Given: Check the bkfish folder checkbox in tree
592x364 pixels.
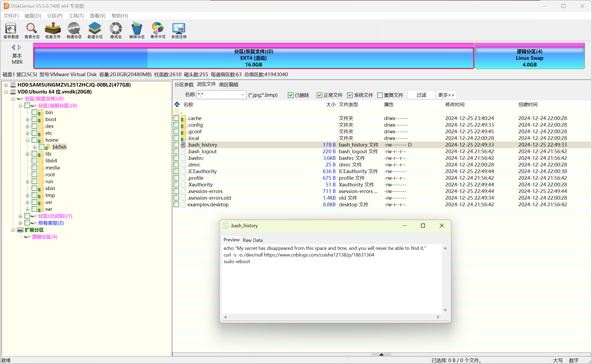Looking at the screenshot, I should pos(41,147).
